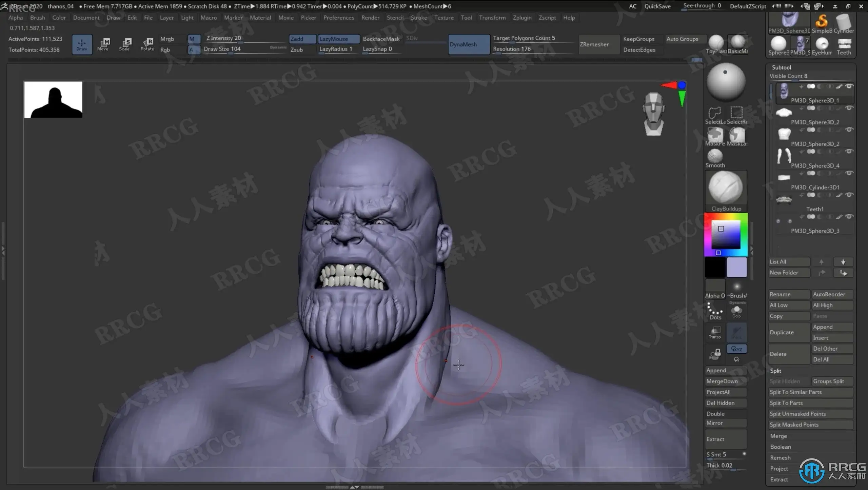Open the Stroke menu
The image size is (868, 490).
coord(419,18)
